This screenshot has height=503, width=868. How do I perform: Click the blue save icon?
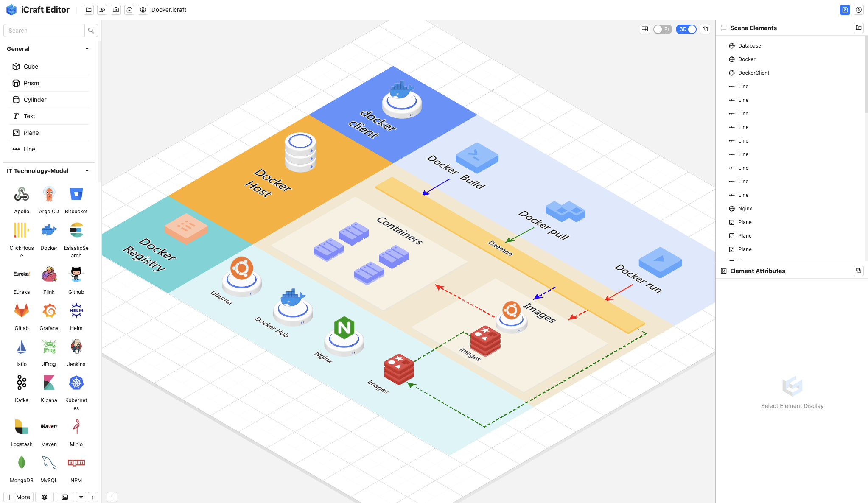(x=845, y=10)
